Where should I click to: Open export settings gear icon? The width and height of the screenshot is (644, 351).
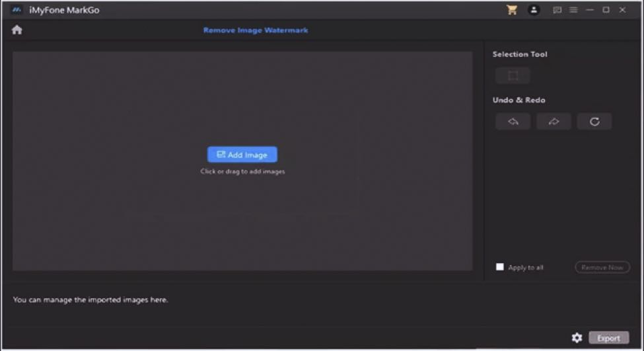[577, 338]
